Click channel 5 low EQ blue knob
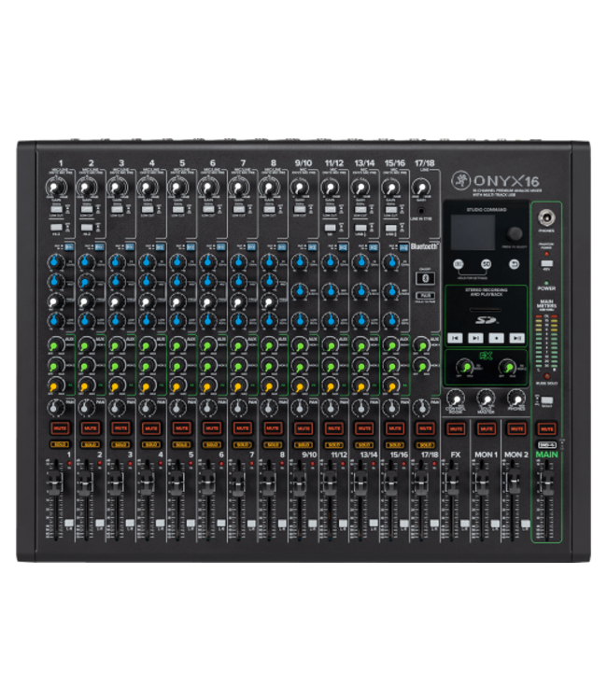This screenshot has height=700, width=607. click(x=177, y=320)
